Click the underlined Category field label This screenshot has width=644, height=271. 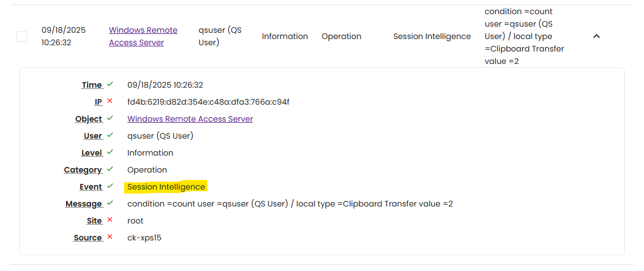(82, 170)
